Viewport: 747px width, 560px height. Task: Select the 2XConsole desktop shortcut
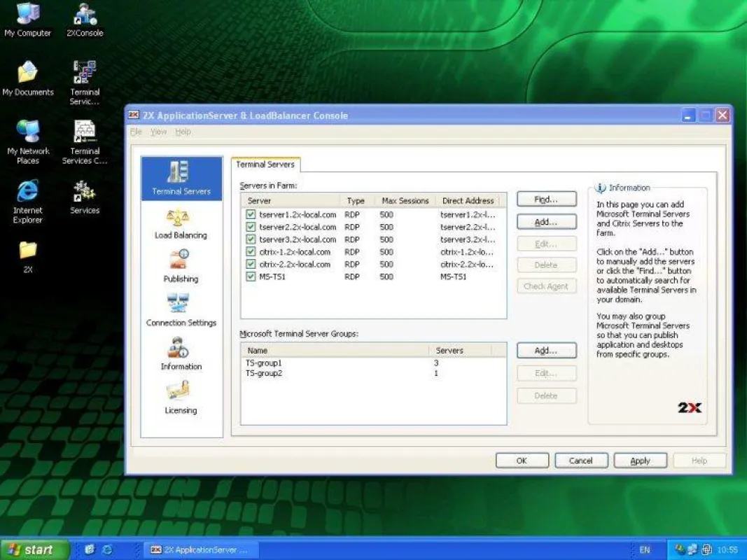coord(85,20)
